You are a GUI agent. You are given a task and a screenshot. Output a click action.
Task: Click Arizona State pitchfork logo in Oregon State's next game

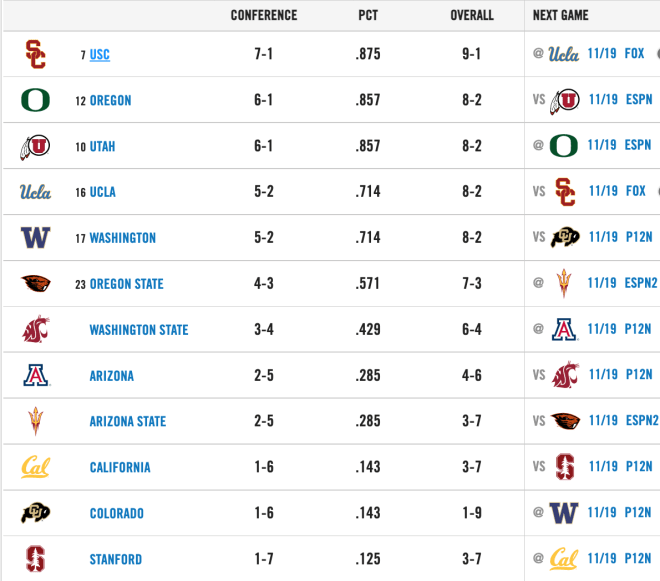(564, 283)
